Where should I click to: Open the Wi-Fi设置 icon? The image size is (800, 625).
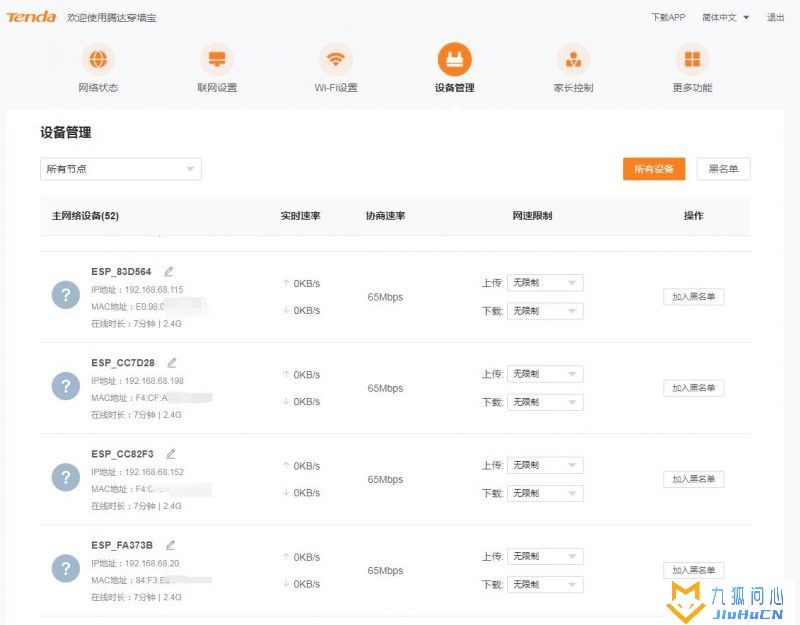[336, 59]
